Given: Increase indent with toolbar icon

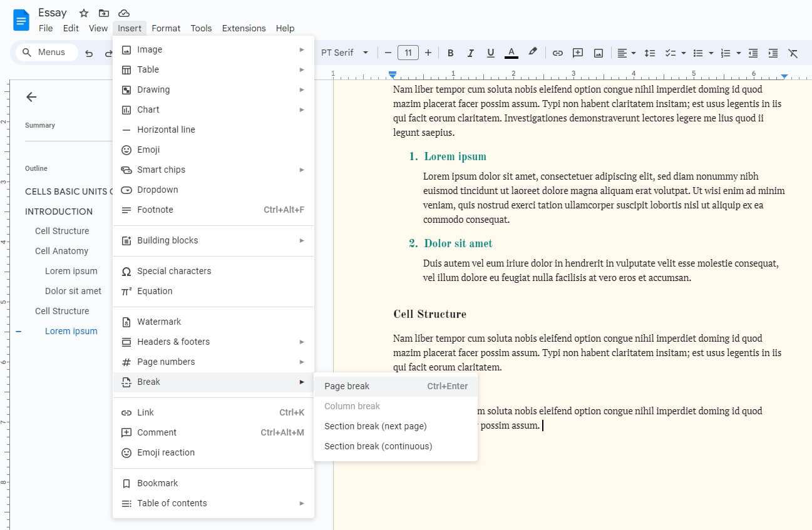Looking at the screenshot, I should coord(773,53).
